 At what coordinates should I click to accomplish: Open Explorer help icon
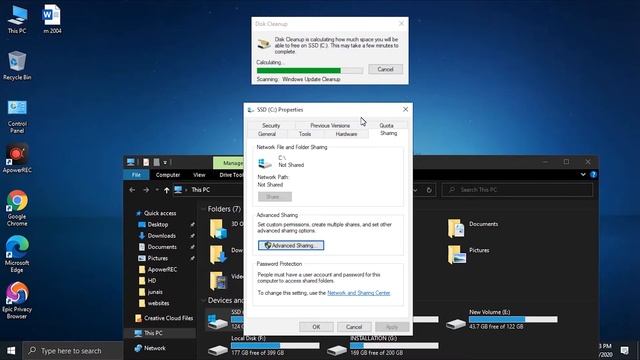pyautogui.click(x=593, y=175)
